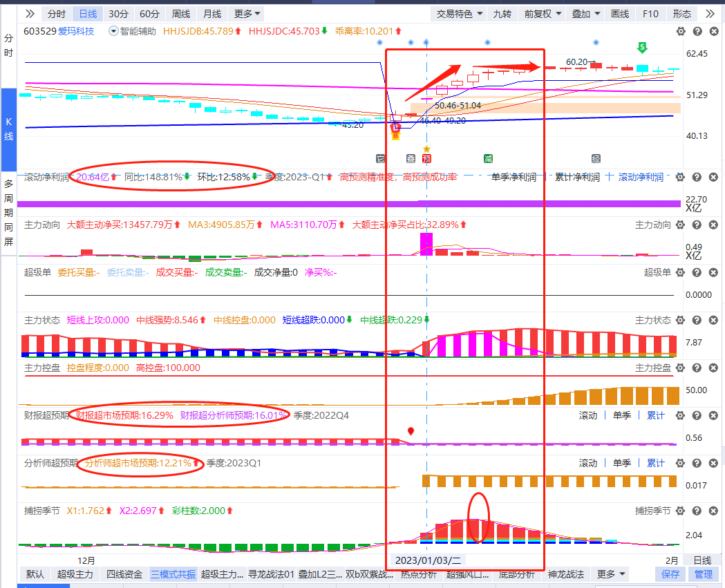
Task: Open the 叠加 overlay dropdown
Action: click(x=585, y=14)
